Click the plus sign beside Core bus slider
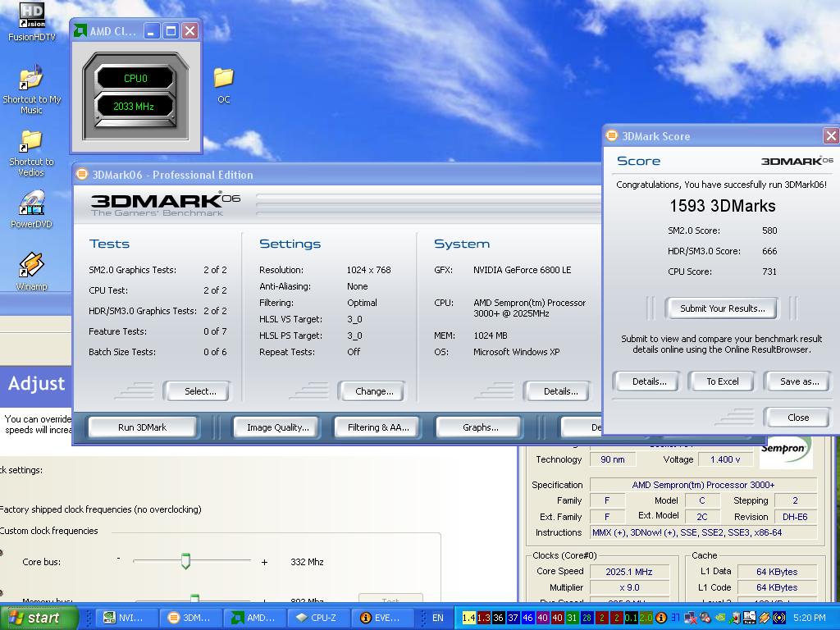The width and height of the screenshot is (840, 630). click(264, 562)
